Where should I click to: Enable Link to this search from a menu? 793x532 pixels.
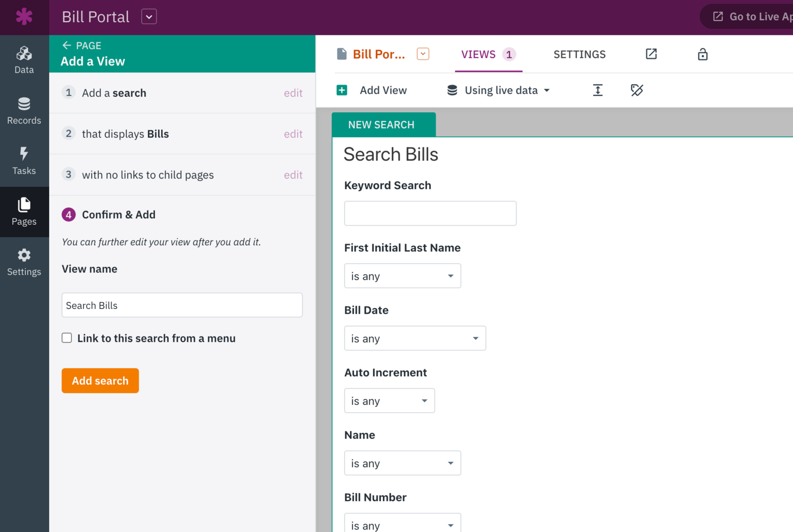click(67, 338)
